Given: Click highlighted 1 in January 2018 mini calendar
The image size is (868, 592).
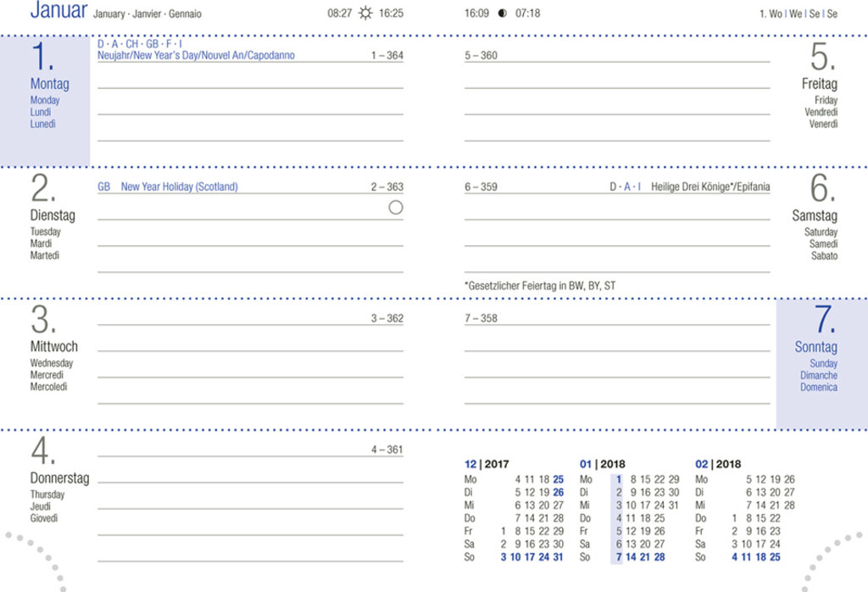Looking at the screenshot, I should 619,479.
